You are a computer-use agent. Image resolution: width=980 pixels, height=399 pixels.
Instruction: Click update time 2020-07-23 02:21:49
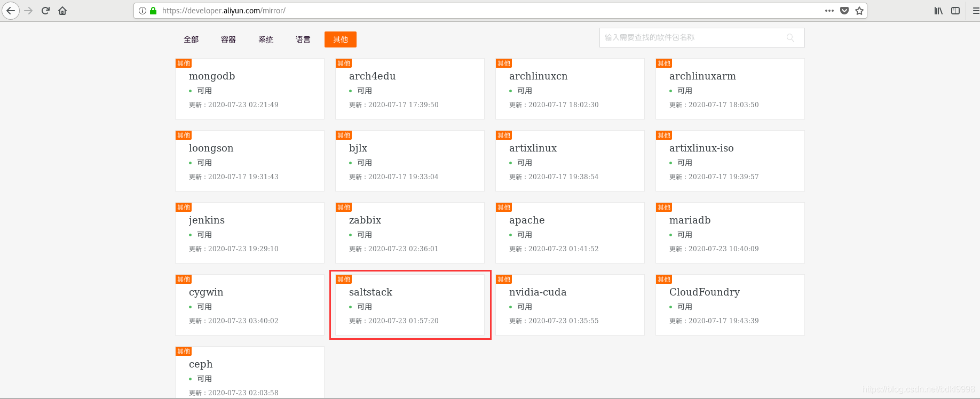tap(243, 105)
